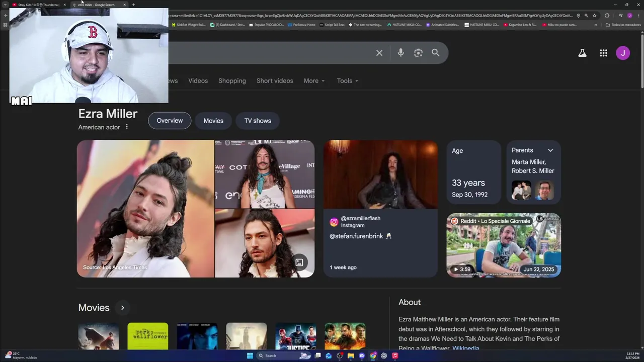Play the Reddit Lo Speciale Giornale video

click(504, 245)
